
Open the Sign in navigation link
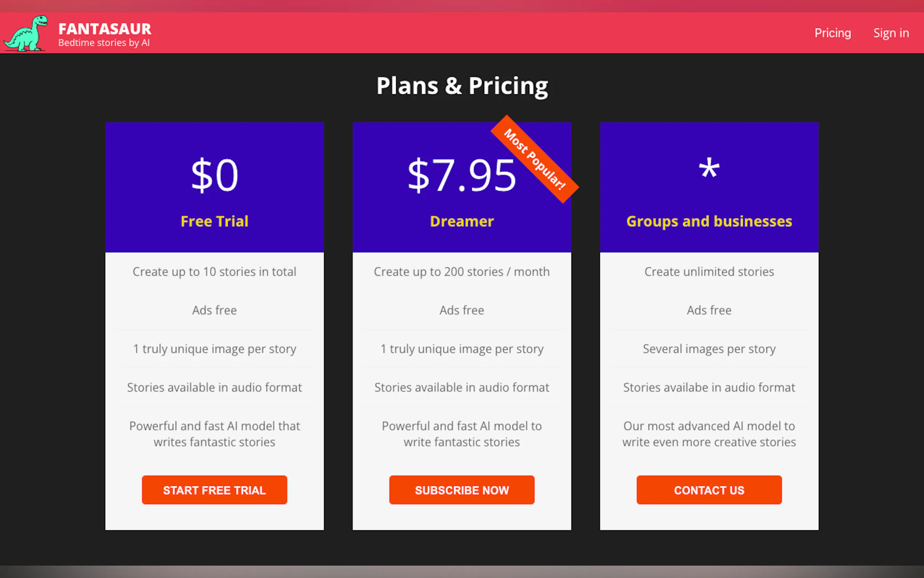891,33
